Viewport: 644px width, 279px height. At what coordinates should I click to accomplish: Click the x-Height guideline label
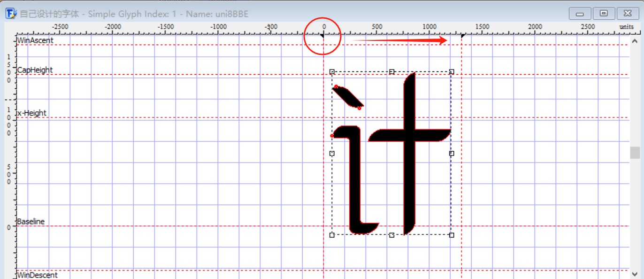coord(32,113)
